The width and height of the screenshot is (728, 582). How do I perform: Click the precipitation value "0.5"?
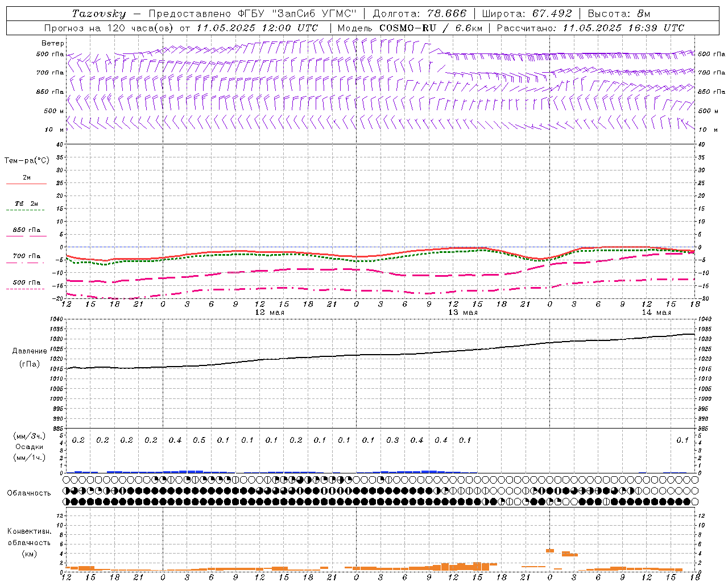click(199, 440)
